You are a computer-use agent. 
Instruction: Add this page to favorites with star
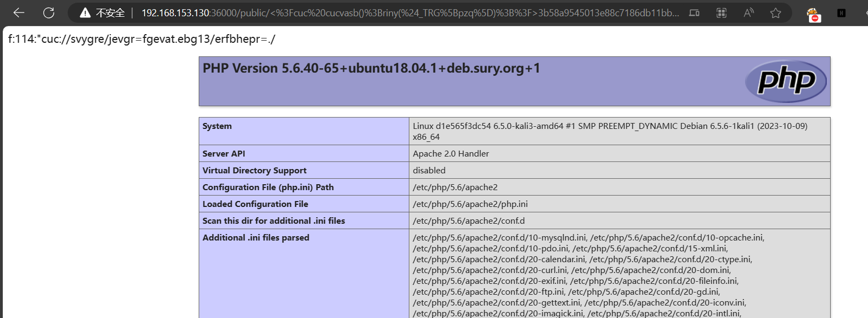[x=775, y=13]
